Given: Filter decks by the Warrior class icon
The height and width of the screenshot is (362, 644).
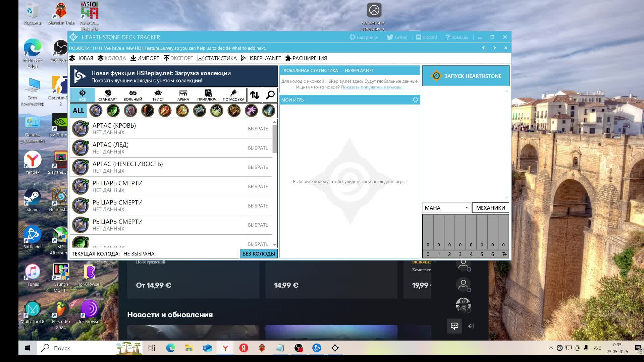Looking at the screenshot, I should point(268,111).
